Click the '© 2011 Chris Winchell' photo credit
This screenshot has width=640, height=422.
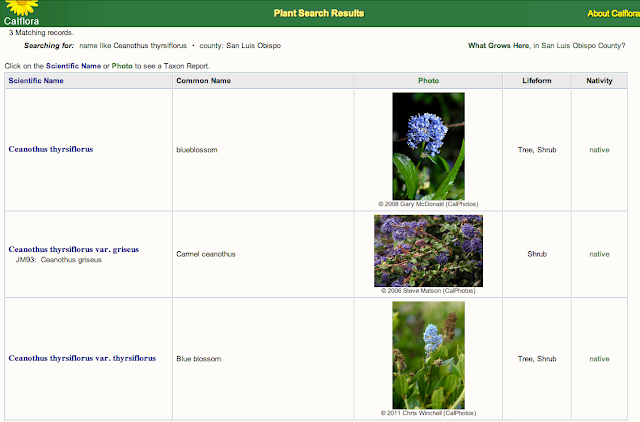(428, 413)
